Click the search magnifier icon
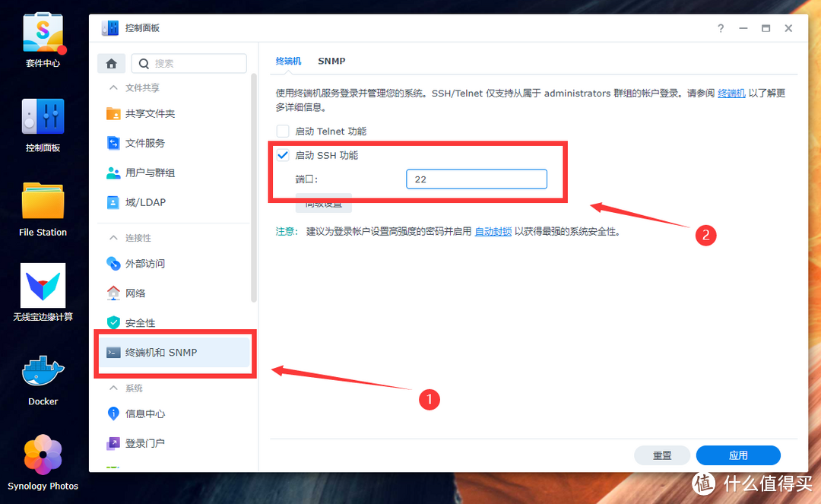 point(144,63)
